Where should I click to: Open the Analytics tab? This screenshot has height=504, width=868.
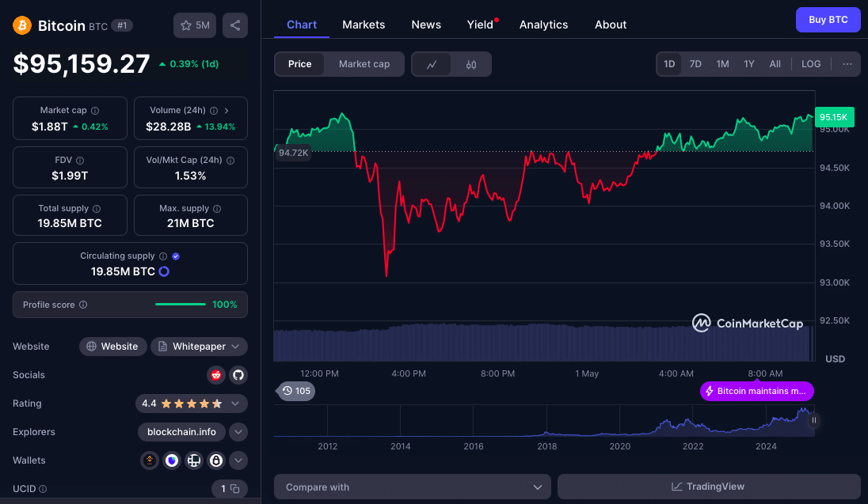543,25
